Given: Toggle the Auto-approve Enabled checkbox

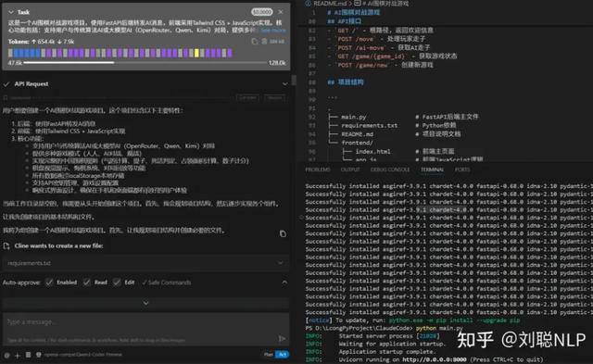Looking at the screenshot, I should click(x=49, y=282).
